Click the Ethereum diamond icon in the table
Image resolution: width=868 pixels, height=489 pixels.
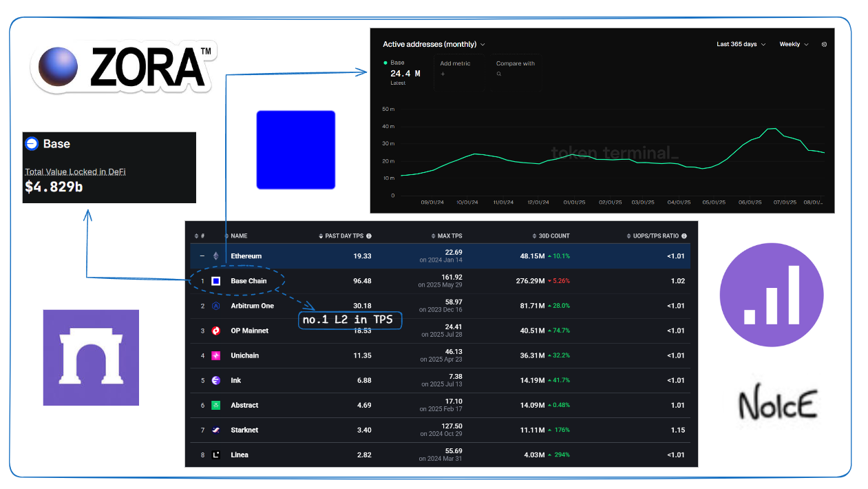[215, 256]
